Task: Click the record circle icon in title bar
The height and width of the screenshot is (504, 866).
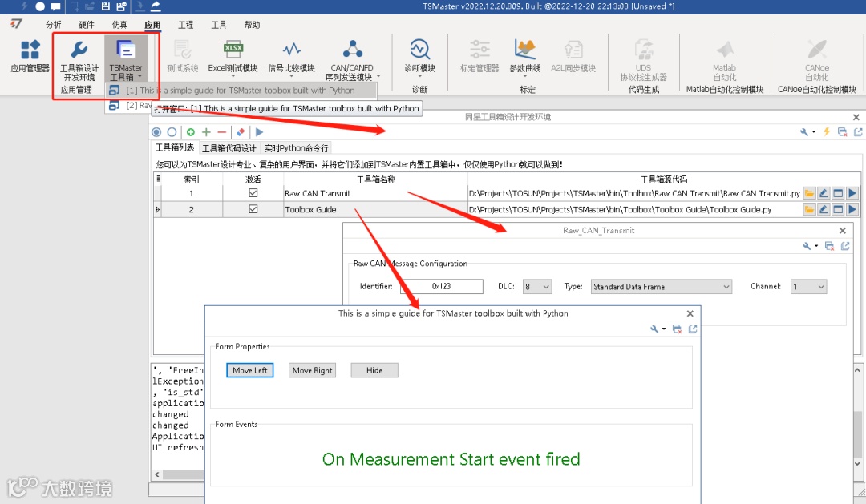Action: (40, 6)
